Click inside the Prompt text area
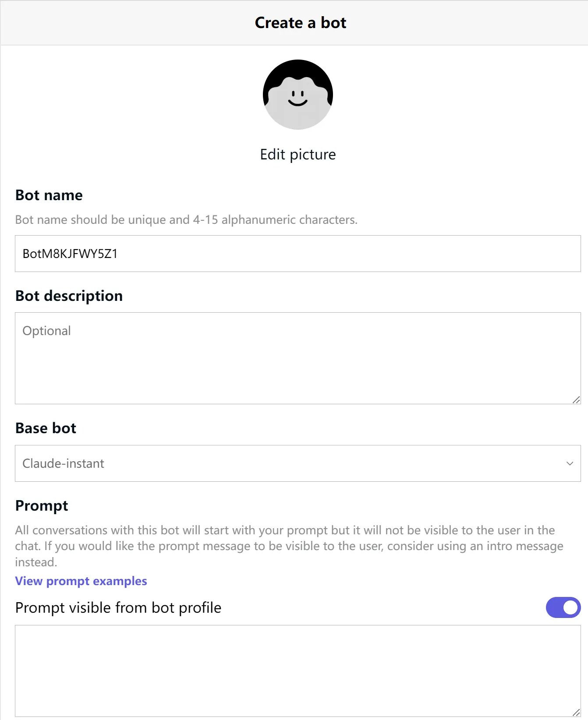The image size is (588, 720). click(298, 671)
